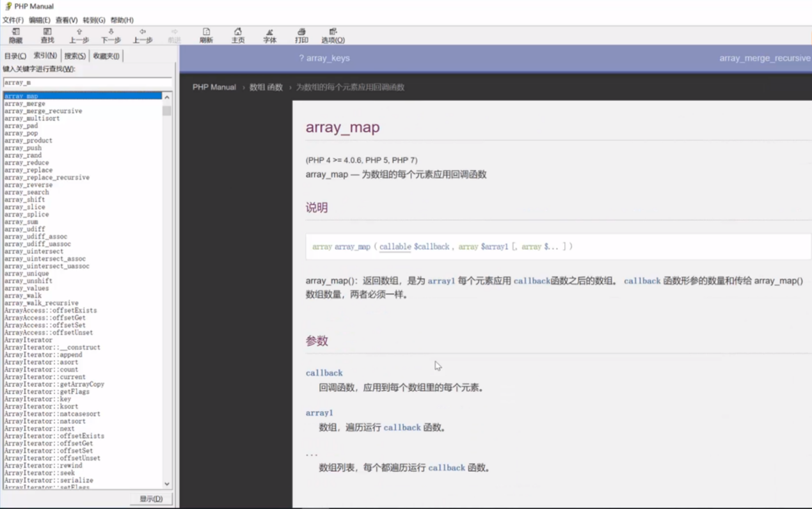Viewport: 812px width, 509px height.
Task: Switch to the 索引(N) tab
Action: point(45,56)
